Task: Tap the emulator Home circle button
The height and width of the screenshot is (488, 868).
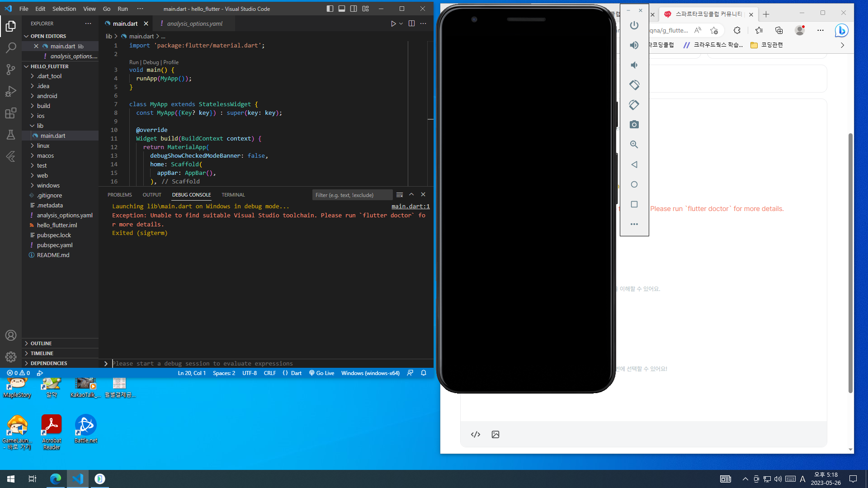Action: (x=634, y=184)
